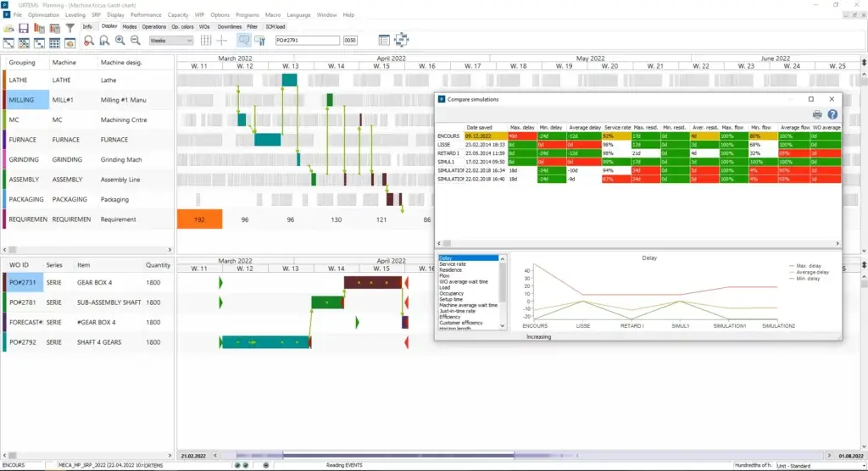The width and height of the screenshot is (868, 471).
Task: Open the Weeks time scale dropdown
Action: click(x=169, y=41)
